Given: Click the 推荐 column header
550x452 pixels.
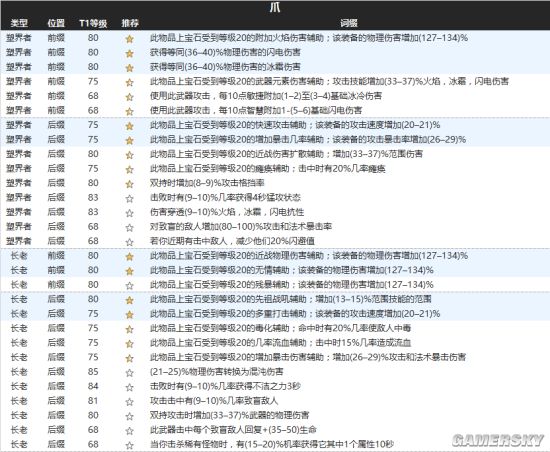Looking at the screenshot, I should click(x=130, y=23).
